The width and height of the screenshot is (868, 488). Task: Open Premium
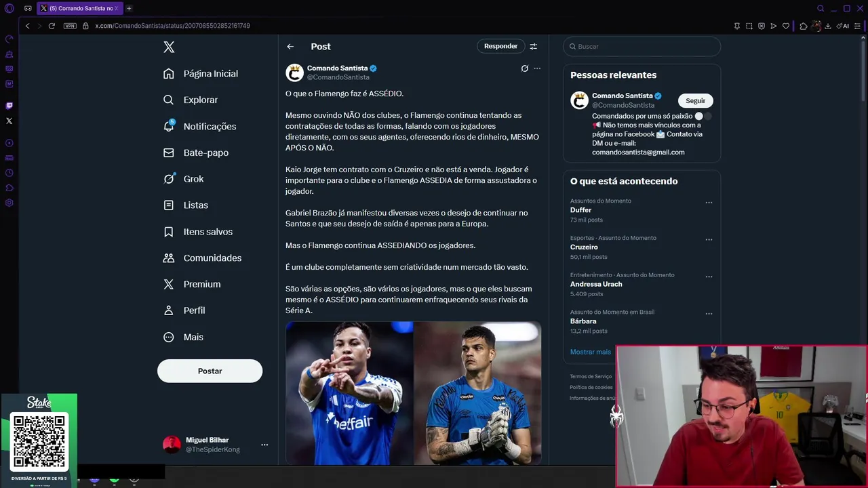click(x=192, y=284)
